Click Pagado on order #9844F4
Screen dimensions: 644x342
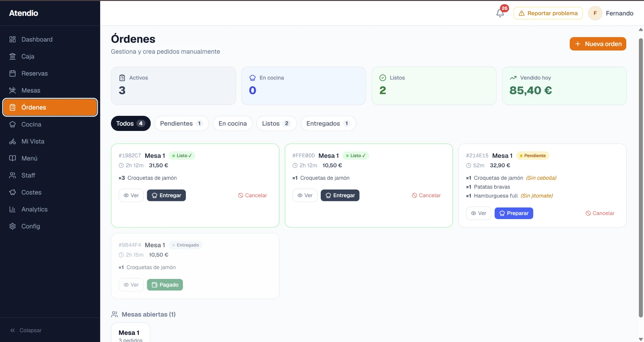[x=165, y=285]
